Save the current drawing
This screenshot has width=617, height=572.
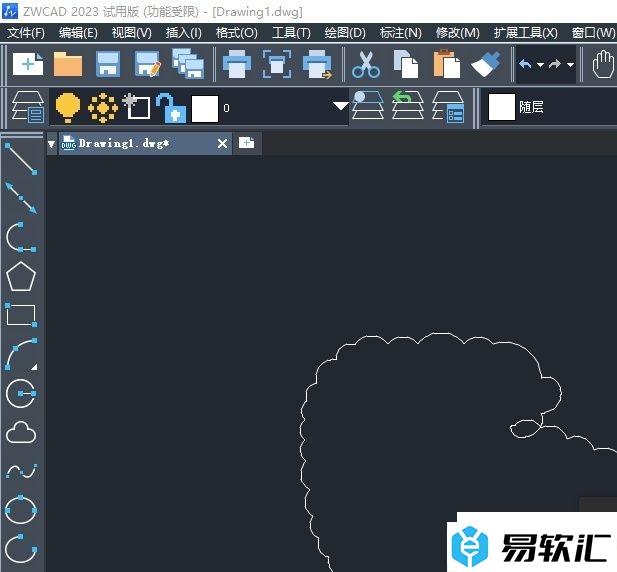point(108,64)
